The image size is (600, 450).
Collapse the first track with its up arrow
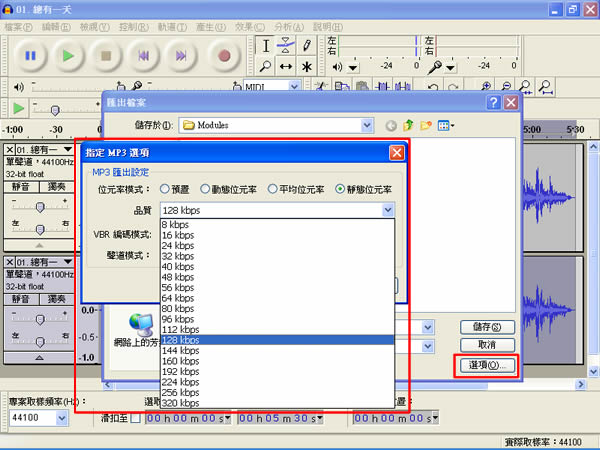point(39,245)
